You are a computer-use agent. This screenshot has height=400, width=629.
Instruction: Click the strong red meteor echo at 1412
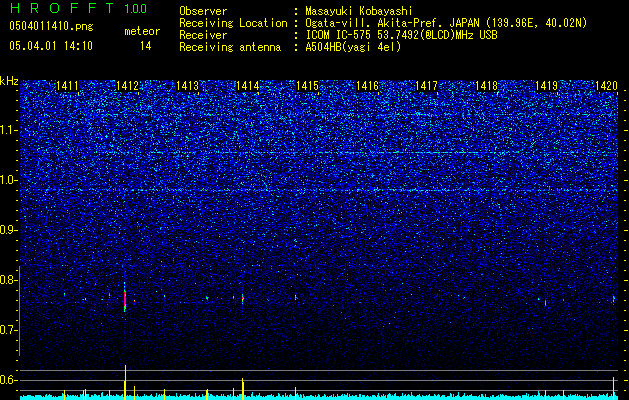point(125,299)
